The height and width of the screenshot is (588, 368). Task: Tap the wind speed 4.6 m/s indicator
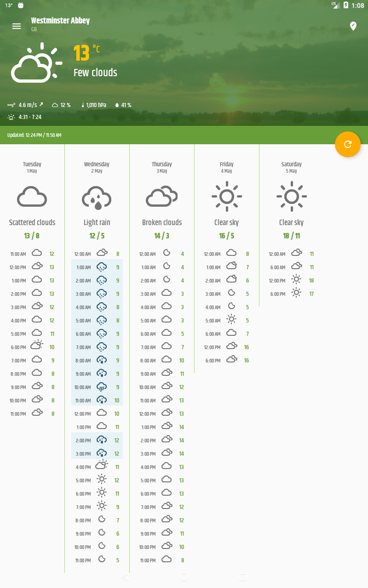(x=26, y=105)
